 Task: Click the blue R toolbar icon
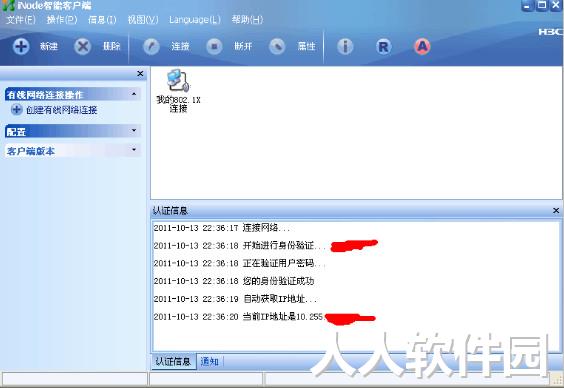tap(383, 46)
